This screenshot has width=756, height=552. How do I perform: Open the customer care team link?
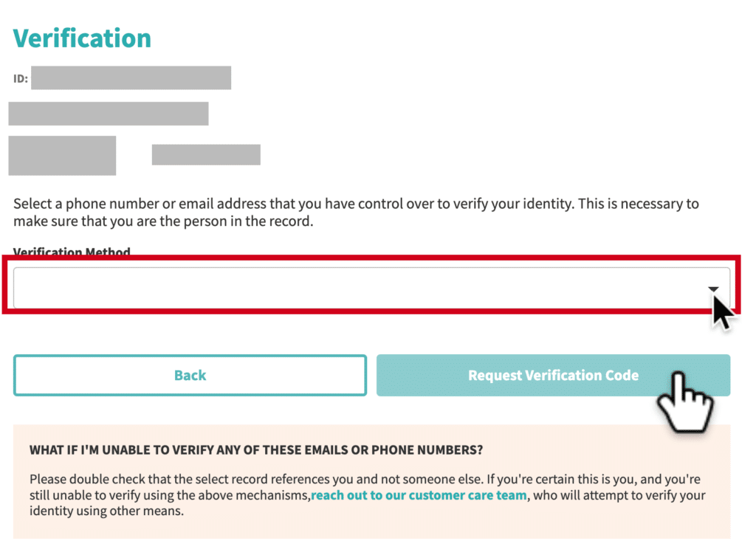pos(419,495)
